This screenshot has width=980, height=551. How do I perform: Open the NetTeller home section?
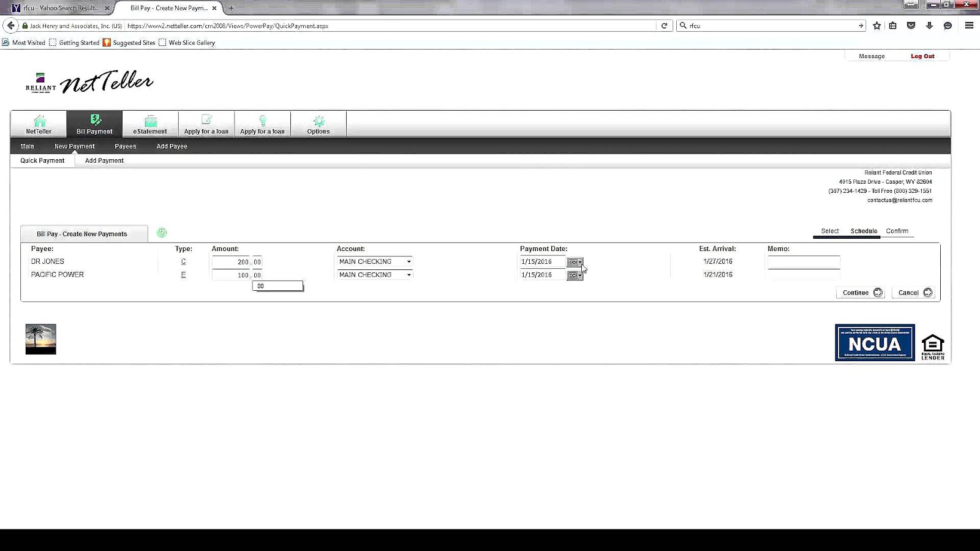coord(38,124)
